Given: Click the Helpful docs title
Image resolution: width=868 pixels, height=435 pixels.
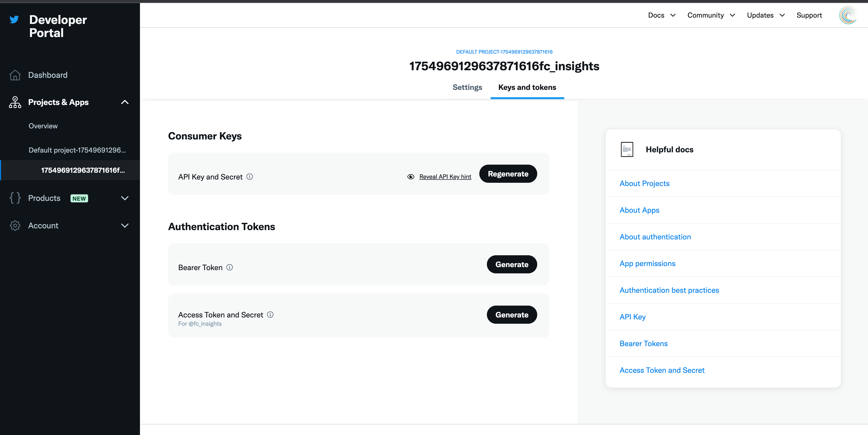Looking at the screenshot, I should 670,150.
